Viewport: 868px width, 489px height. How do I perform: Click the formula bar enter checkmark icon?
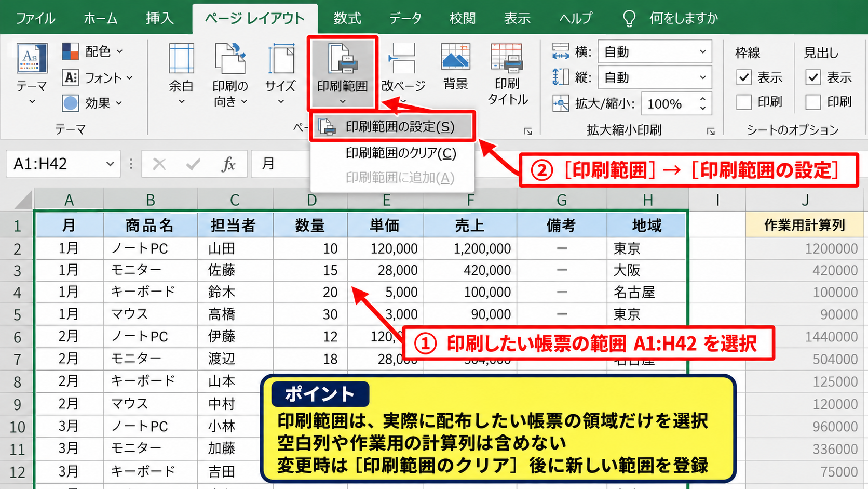pos(193,164)
